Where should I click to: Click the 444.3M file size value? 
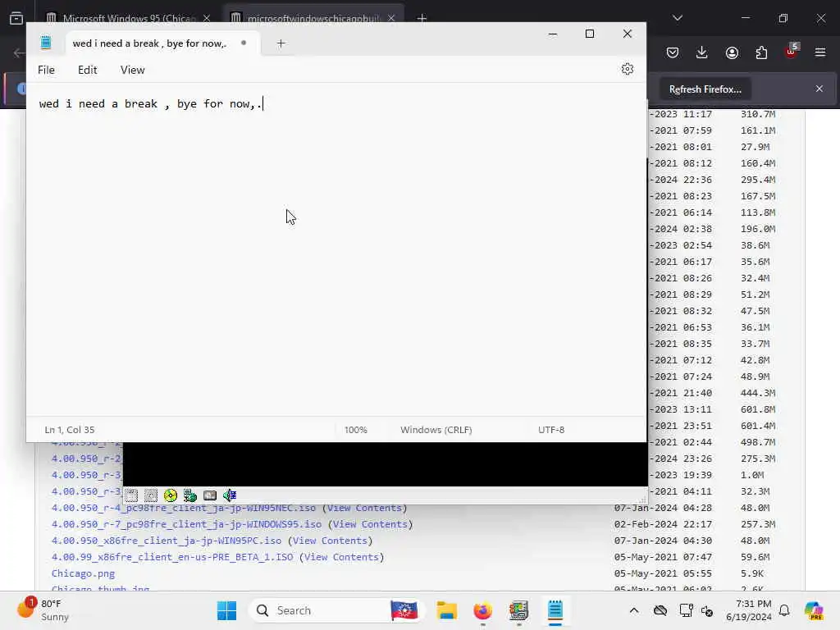(757, 393)
